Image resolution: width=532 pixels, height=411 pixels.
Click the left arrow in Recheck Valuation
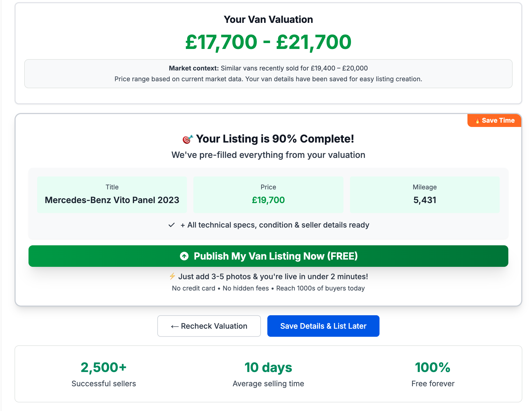click(x=174, y=326)
